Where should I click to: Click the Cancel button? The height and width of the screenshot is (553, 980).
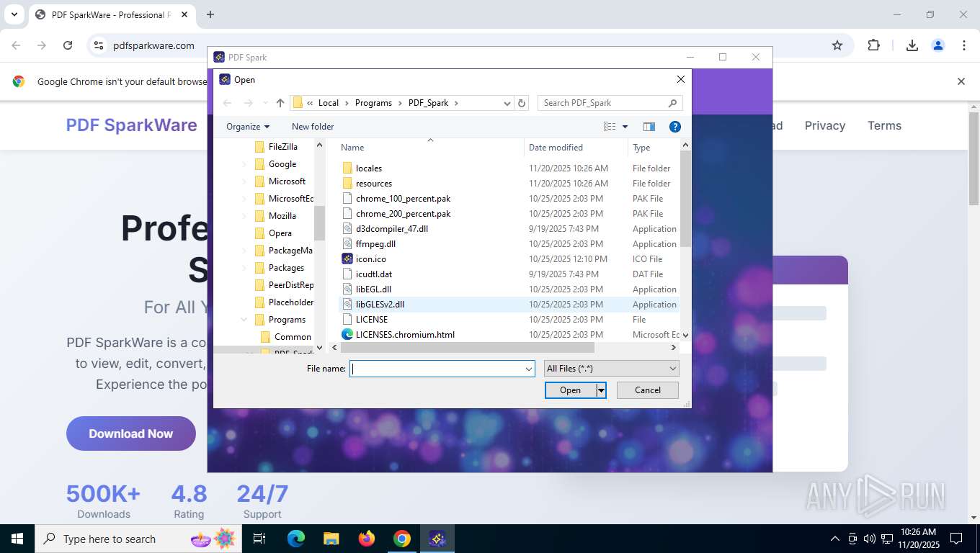647,390
